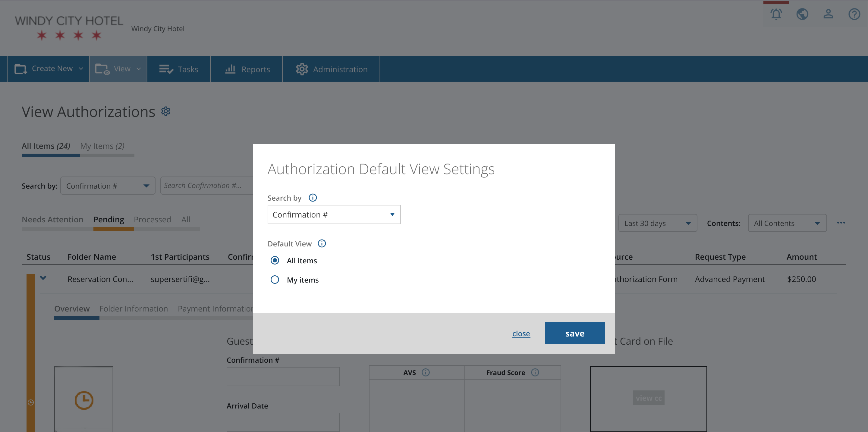The image size is (868, 432).
Task: Click the 1st Participants column header
Action: 180,257
